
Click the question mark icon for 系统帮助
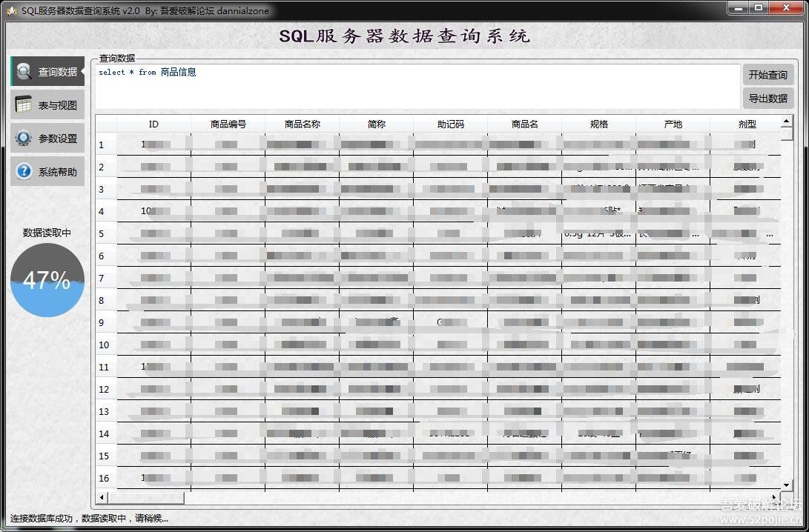pyautogui.click(x=24, y=171)
